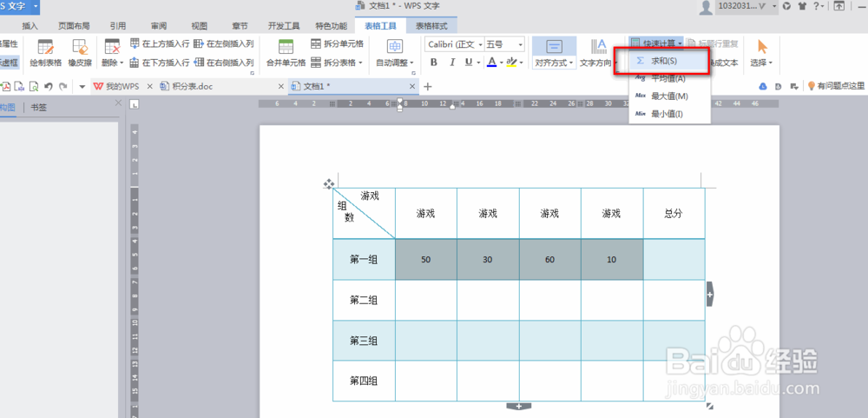Switch to the 引用 ribbon tab
Viewport: 868px width, 418px height.
point(117,25)
